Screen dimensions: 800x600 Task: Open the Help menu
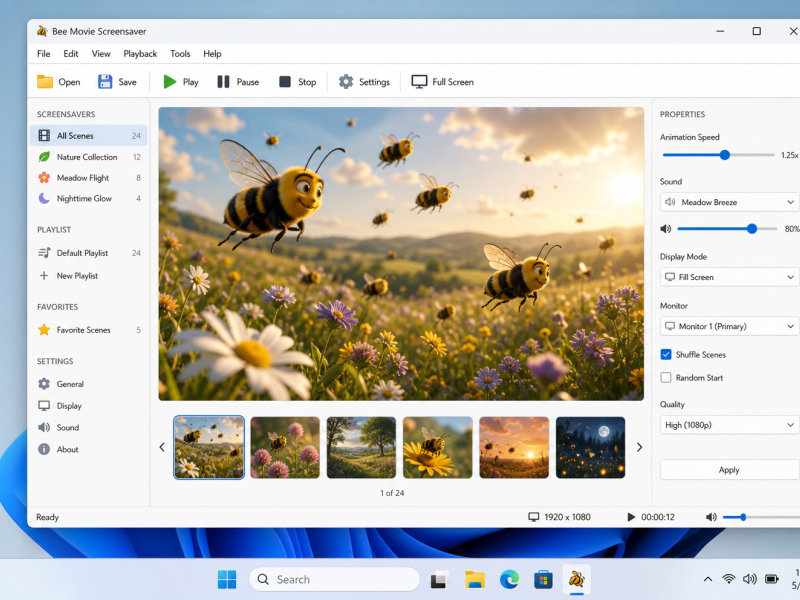click(212, 54)
